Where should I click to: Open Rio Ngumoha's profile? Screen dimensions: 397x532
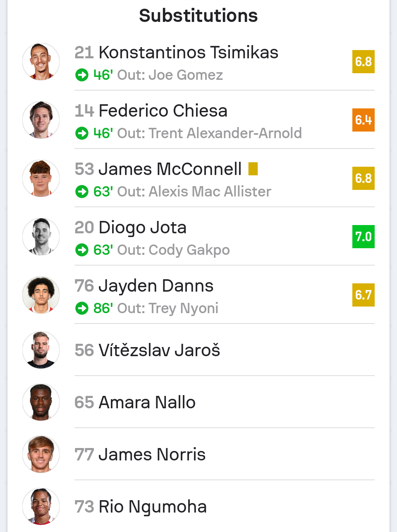tap(152, 506)
